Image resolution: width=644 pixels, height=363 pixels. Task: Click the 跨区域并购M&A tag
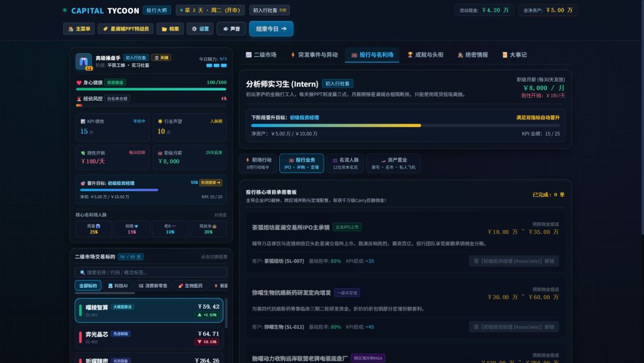click(x=368, y=358)
